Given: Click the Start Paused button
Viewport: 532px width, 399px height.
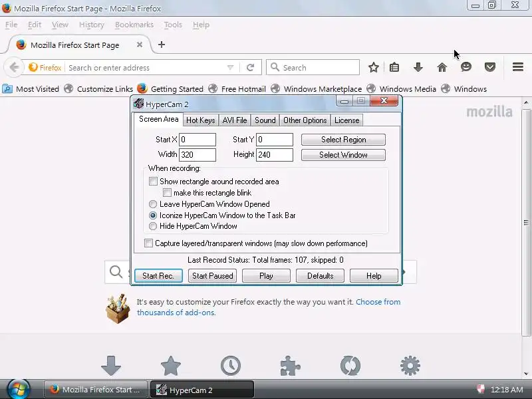Looking at the screenshot, I should click(x=212, y=276).
